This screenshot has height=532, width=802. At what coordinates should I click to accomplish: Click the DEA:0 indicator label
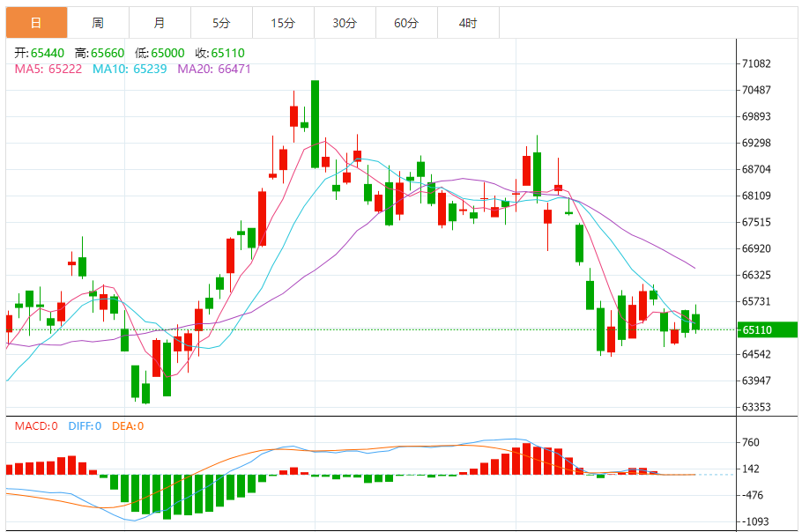coord(128,426)
